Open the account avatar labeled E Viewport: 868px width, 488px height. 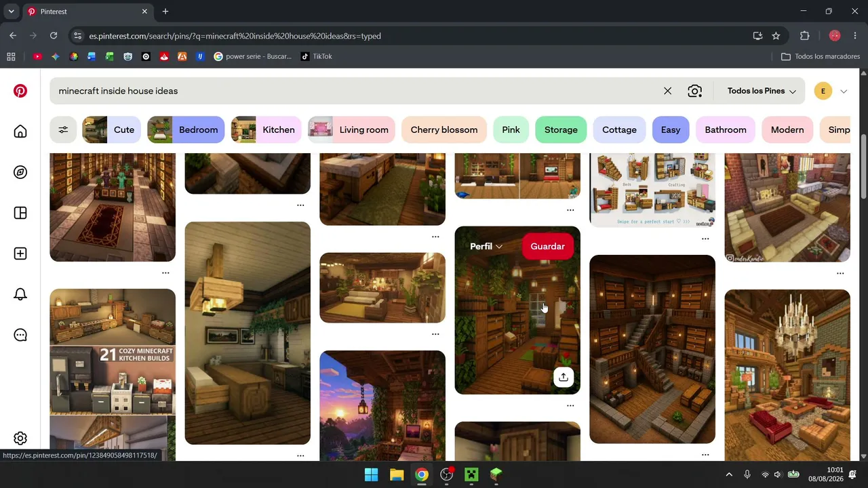(823, 91)
